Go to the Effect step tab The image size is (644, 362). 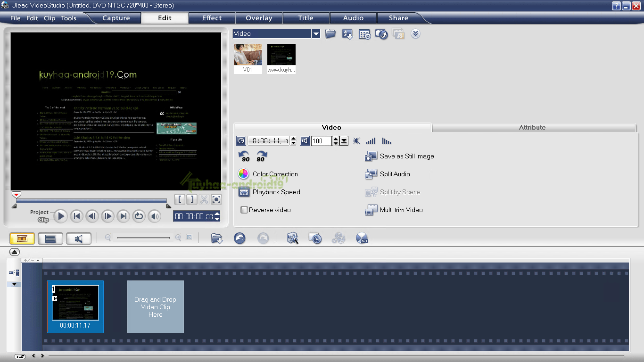212,18
